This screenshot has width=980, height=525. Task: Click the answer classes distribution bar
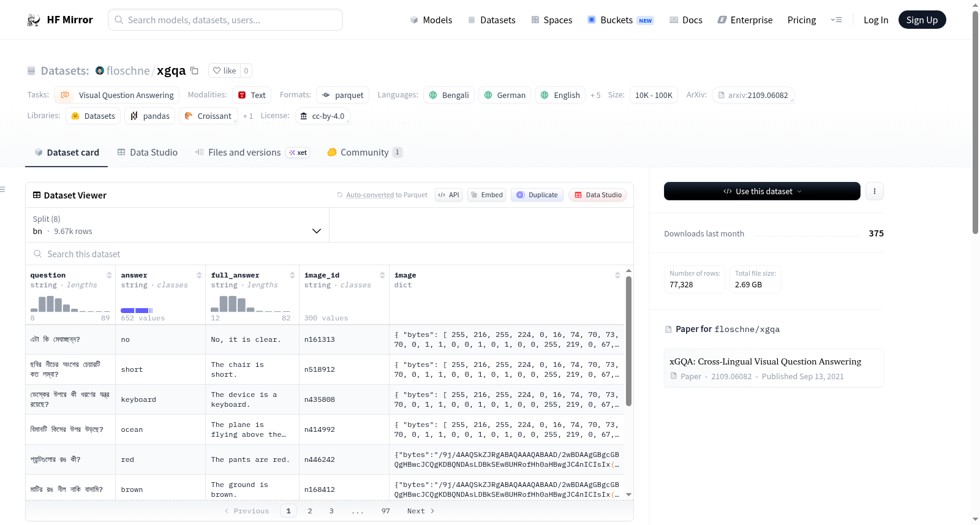tap(137, 311)
